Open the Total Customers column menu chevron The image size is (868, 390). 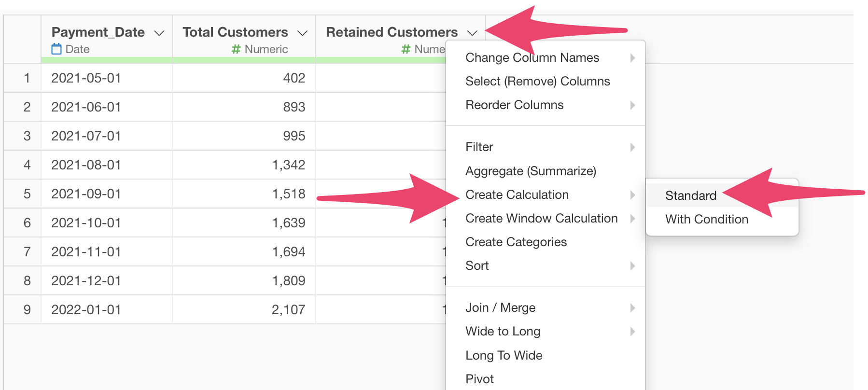point(302,33)
